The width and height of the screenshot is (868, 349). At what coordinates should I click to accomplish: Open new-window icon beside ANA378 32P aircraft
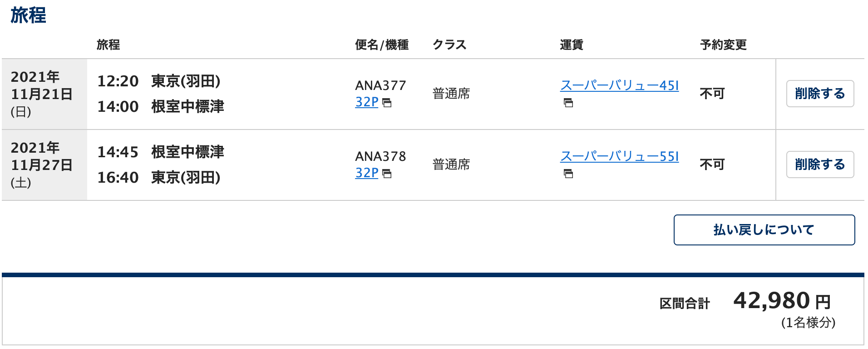[387, 174]
